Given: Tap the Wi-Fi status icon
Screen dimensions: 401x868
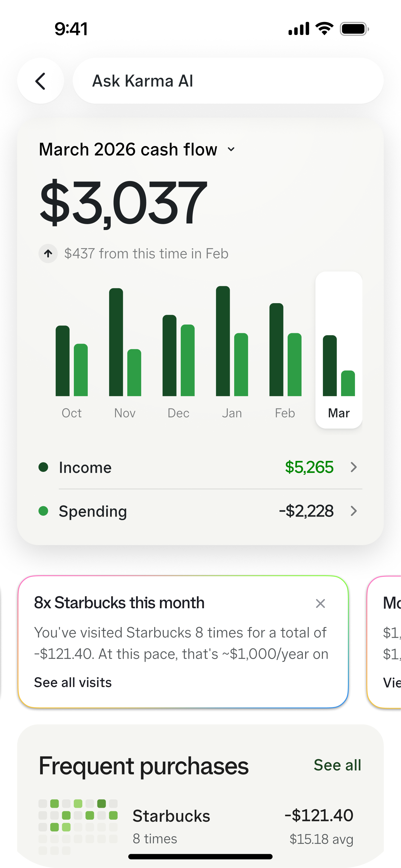Looking at the screenshot, I should [324, 29].
